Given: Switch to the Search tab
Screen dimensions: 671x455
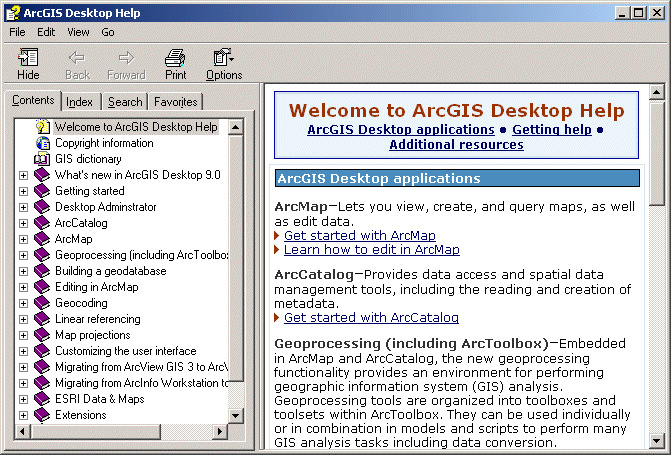Looking at the screenshot, I should (x=125, y=102).
